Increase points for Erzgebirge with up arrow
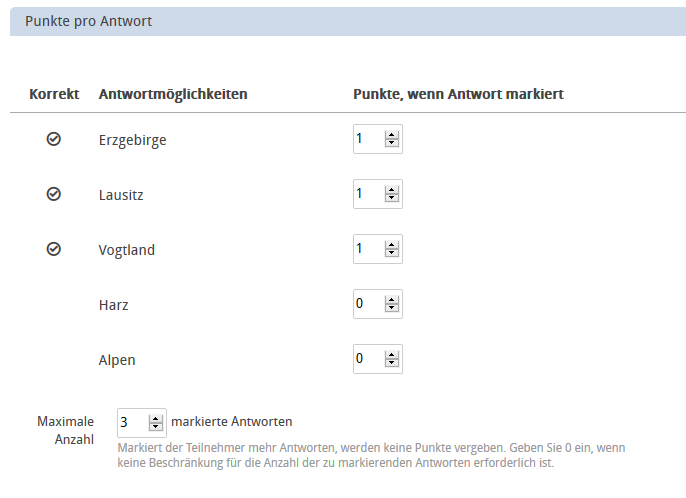686x498 pixels. point(392,135)
